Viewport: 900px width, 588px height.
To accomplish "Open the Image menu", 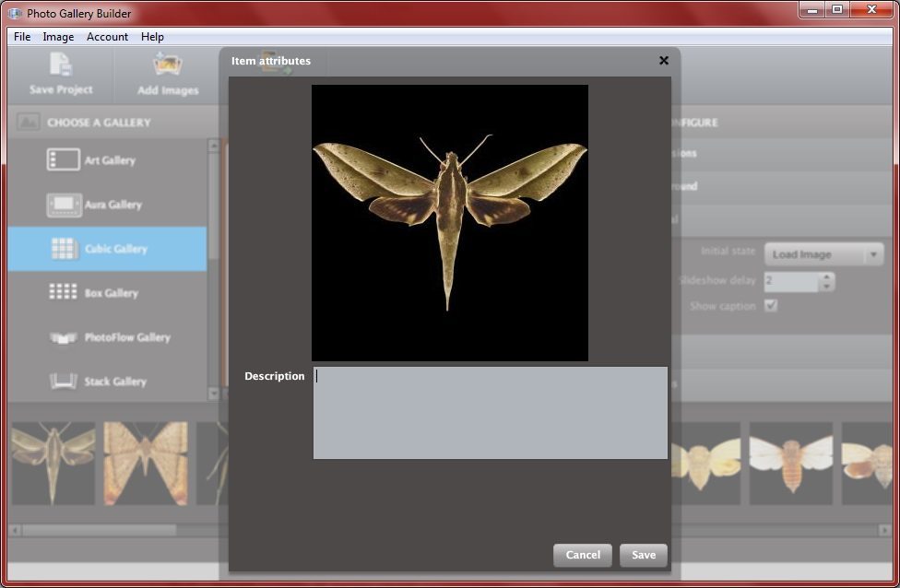I will coord(58,37).
